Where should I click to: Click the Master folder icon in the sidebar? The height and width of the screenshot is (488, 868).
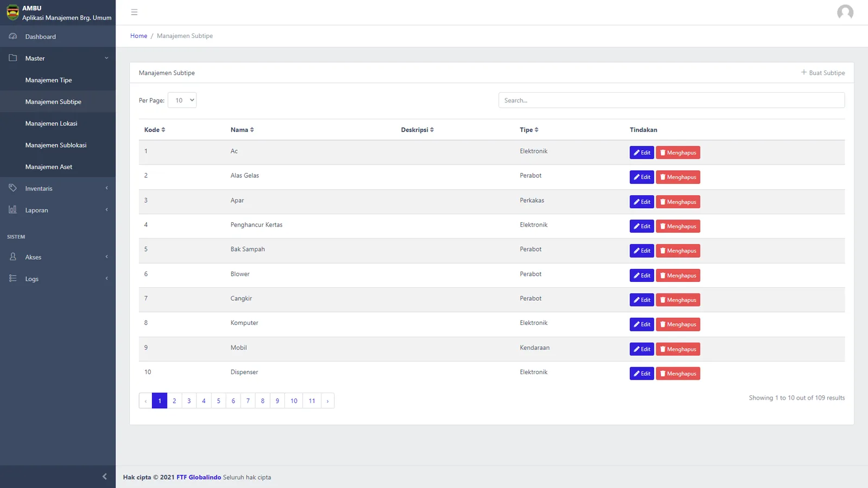point(13,58)
